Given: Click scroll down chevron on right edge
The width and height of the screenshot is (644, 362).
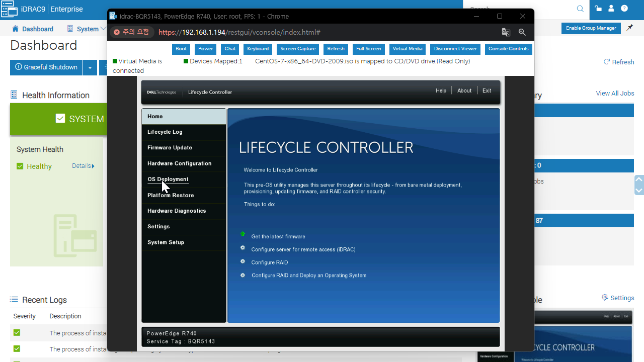Looking at the screenshot, I should [x=639, y=191].
